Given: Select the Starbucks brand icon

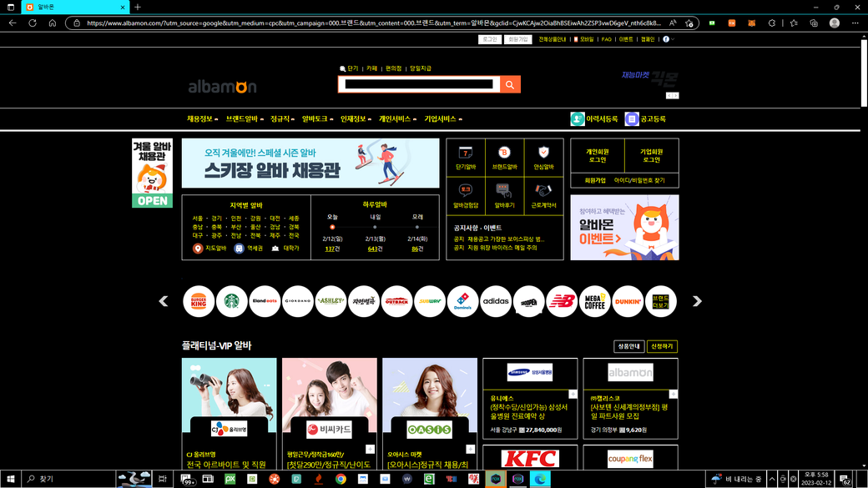Looking at the screenshot, I should 231,301.
